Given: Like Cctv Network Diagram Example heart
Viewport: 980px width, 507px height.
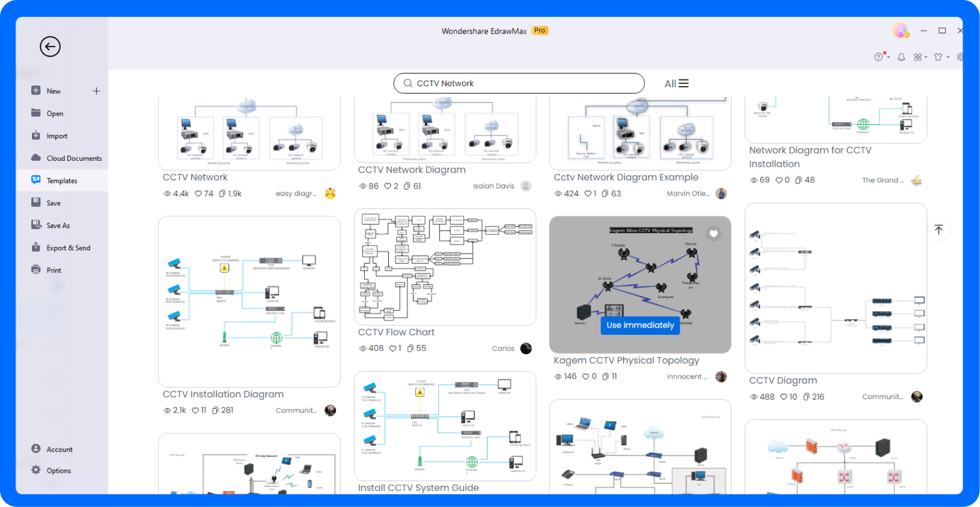Looking at the screenshot, I should point(588,193).
